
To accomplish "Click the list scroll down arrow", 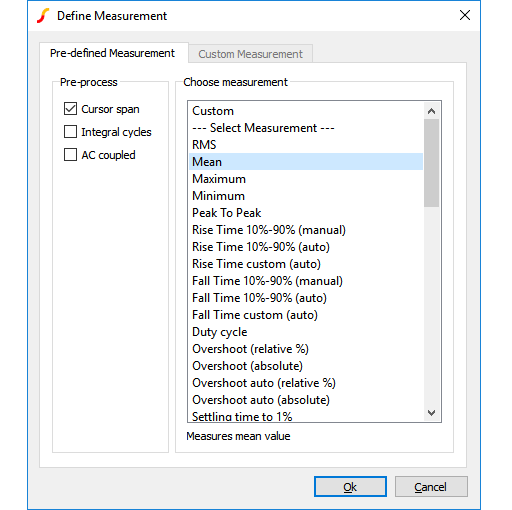I will click(x=431, y=413).
